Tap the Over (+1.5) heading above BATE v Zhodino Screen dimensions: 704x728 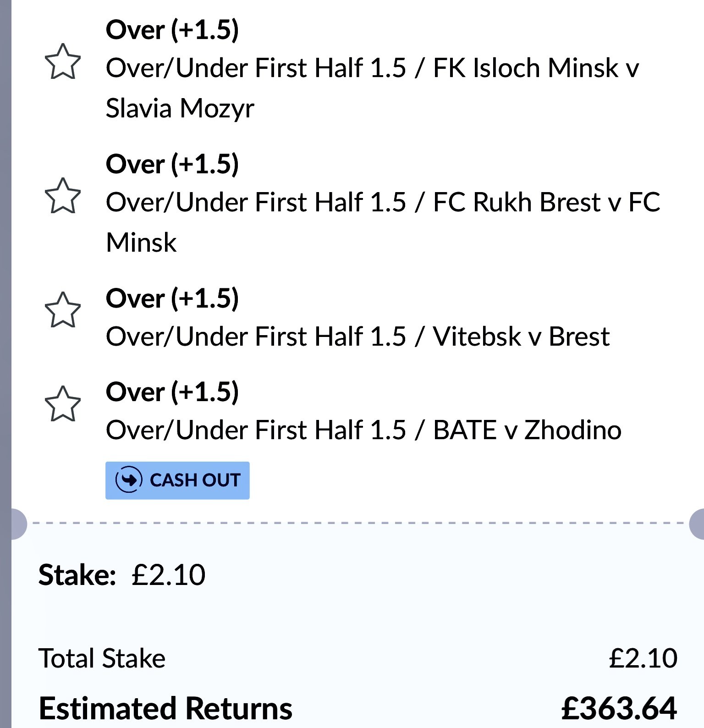pos(172,392)
